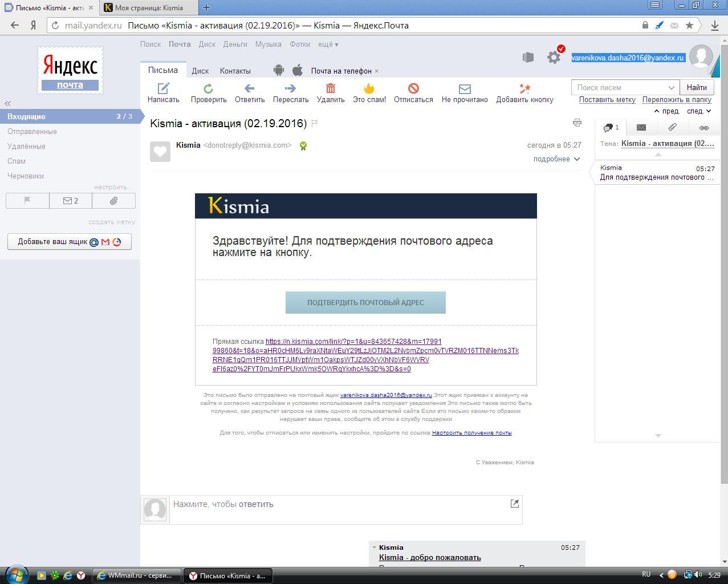Open the direct n.kismia.com activation link
728x584 pixels.
click(365, 355)
